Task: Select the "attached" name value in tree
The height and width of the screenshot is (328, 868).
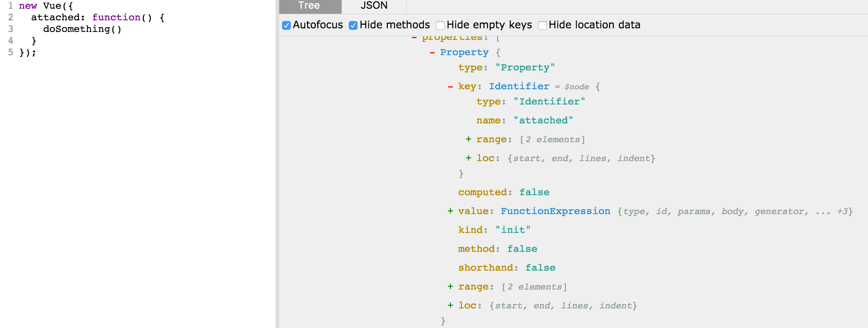Action: 543,120
